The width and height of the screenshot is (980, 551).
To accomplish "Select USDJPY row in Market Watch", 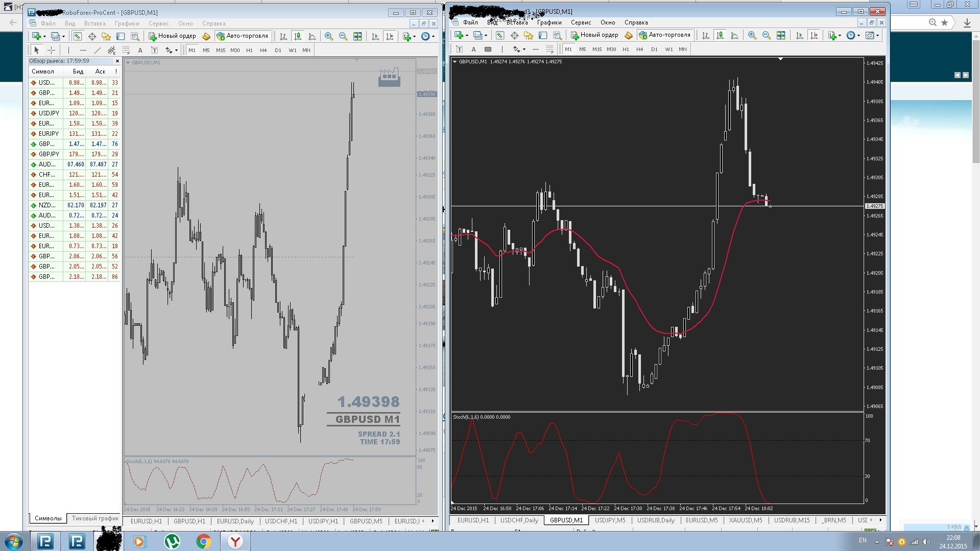I will pyautogui.click(x=75, y=113).
